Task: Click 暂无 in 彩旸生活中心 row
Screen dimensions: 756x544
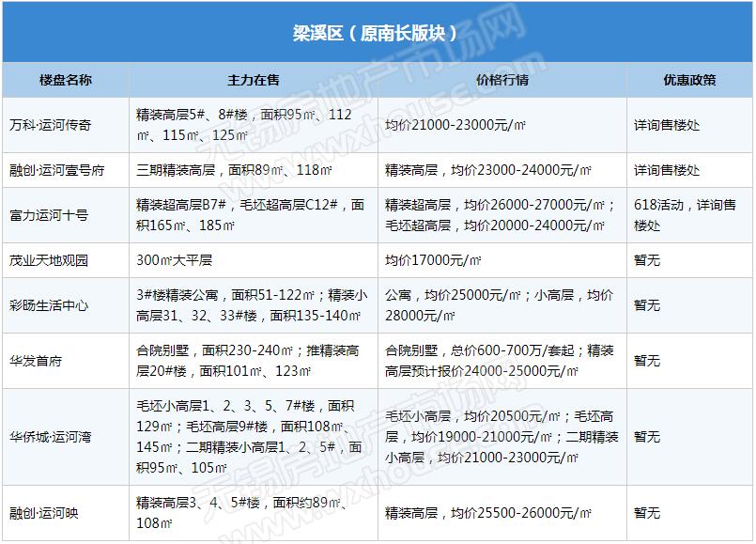Action: 647,305
